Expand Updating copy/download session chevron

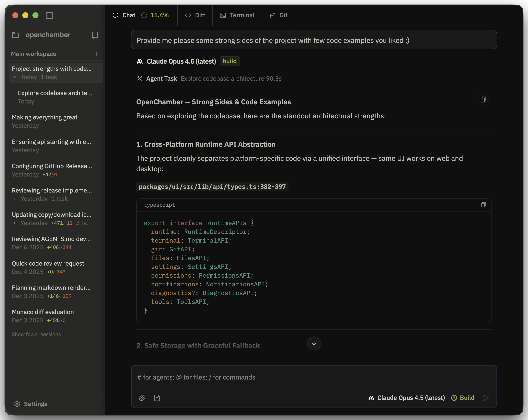click(x=14, y=223)
